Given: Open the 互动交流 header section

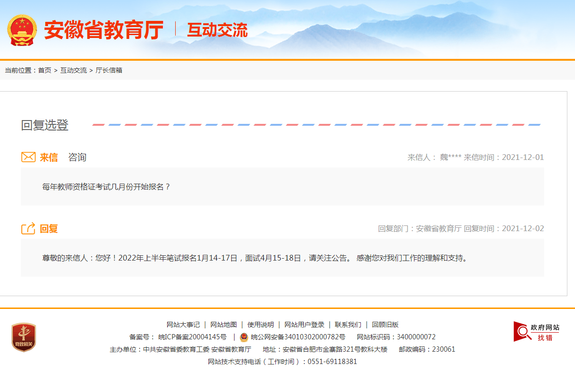Looking at the screenshot, I should pyautogui.click(x=217, y=30).
